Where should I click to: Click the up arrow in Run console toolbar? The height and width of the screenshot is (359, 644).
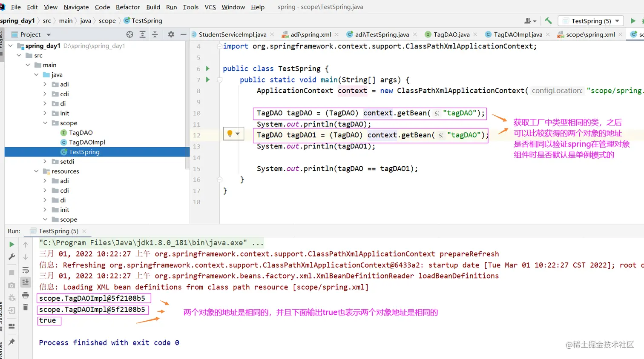pyautogui.click(x=26, y=245)
